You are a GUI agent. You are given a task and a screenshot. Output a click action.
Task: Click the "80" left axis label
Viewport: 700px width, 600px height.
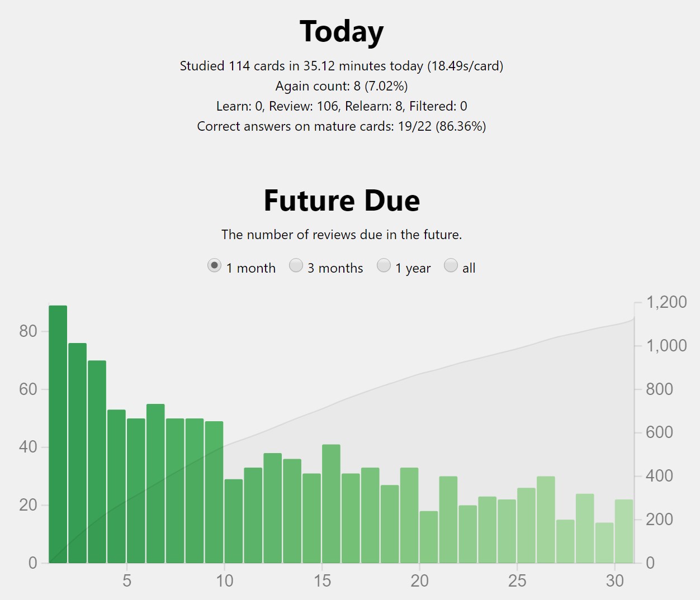click(x=28, y=331)
